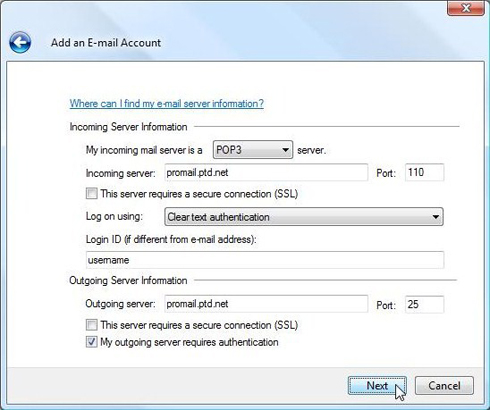Uncheck My outgoing server requires authentication
The image size is (490, 410).
(x=92, y=342)
